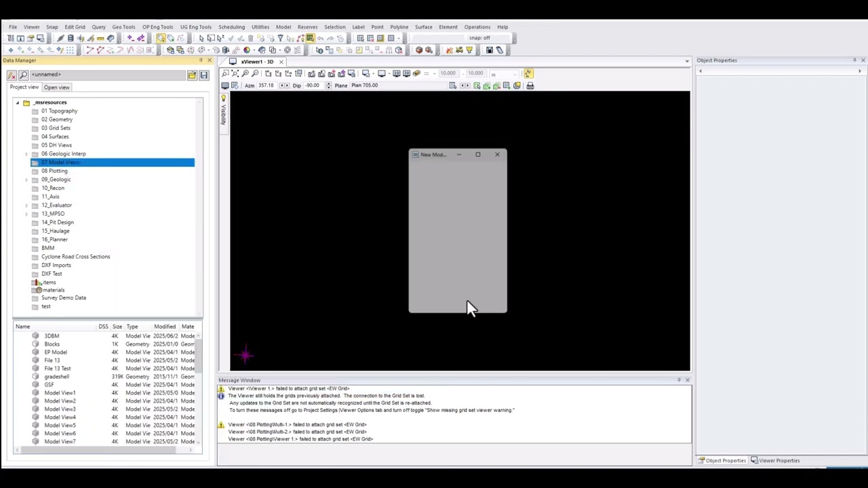Switch to Viewer Properties panel tab
Viewport: 868px width, 488px height.
coord(778,461)
